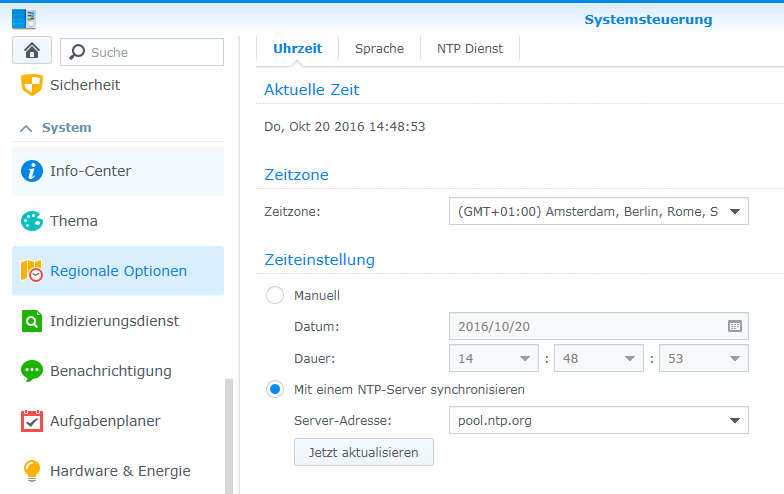
Task: Open Hardware & Energie entry
Action: pos(118,470)
